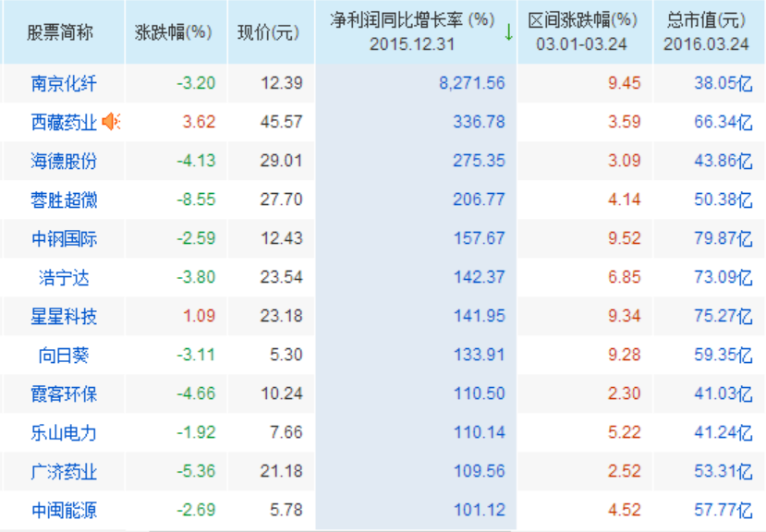The width and height of the screenshot is (766, 532).
Task: Click price 5.30 in 向日葵 row
Action: tap(286, 355)
